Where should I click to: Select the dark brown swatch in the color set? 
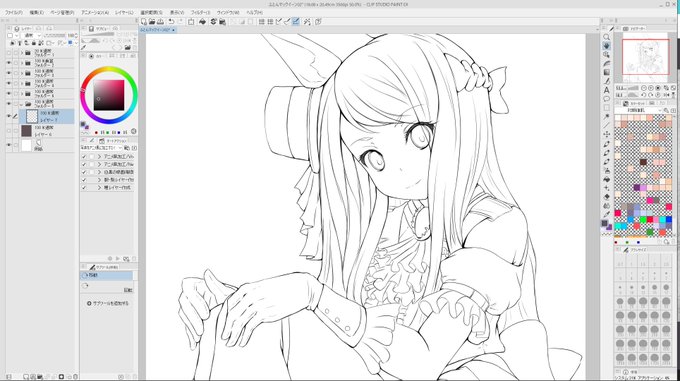pyautogui.click(x=643, y=162)
